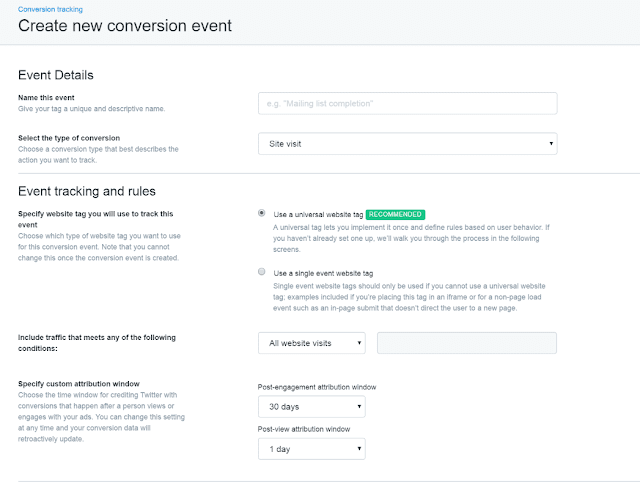640x485 pixels.
Task: Focus the event name input field
Action: pos(407,101)
